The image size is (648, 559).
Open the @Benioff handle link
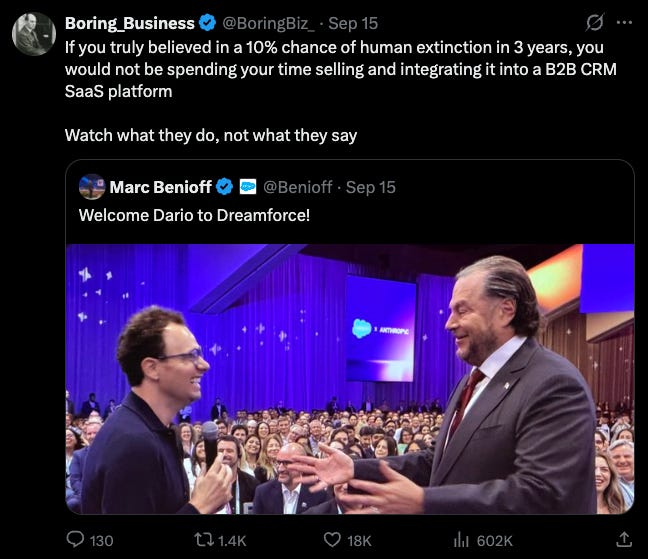point(298,187)
